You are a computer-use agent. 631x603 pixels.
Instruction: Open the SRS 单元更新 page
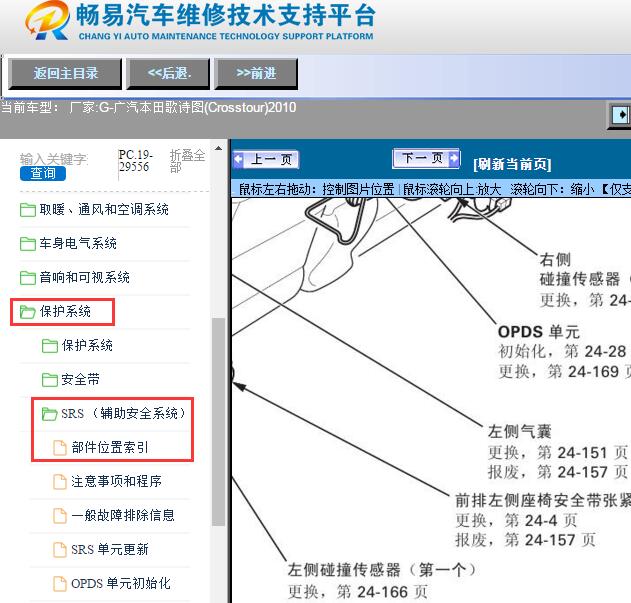110,549
